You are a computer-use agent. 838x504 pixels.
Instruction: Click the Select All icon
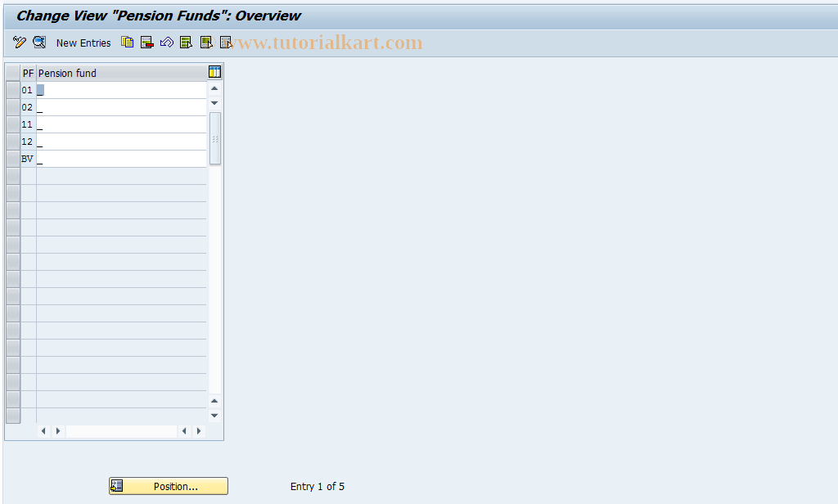[186, 43]
